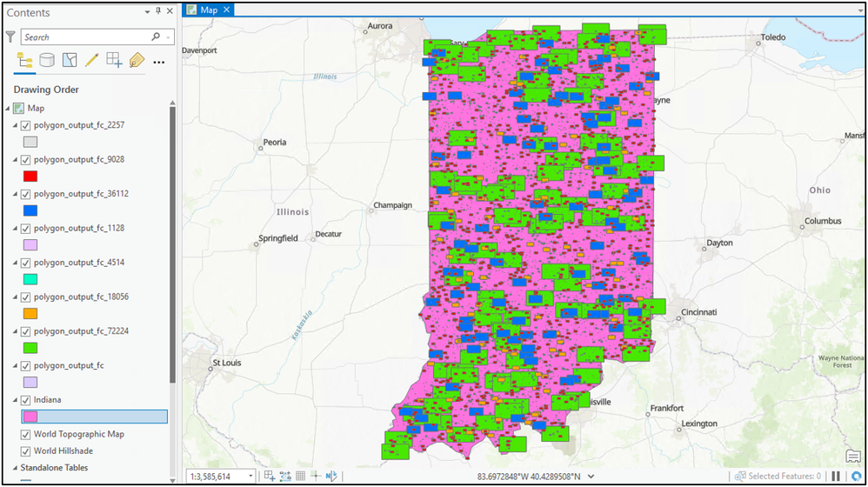868x487 pixels.
Task: Select the polygon_output_fc_36112 layer name
Action: pos(81,194)
